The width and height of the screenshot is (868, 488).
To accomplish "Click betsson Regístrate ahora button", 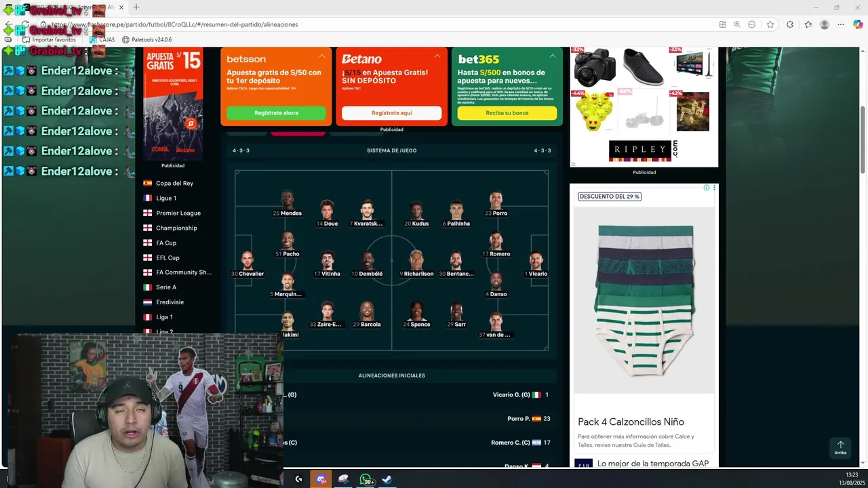I will click(x=276, y=113).
